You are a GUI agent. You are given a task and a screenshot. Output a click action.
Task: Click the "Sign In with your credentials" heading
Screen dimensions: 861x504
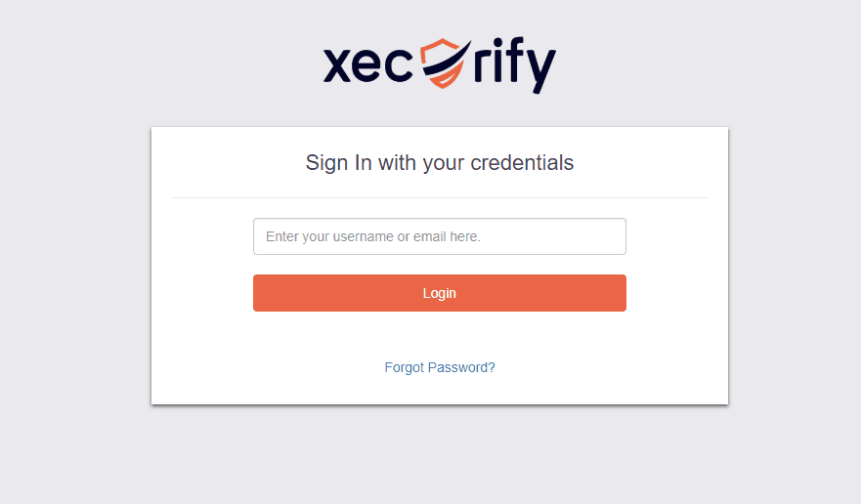tap(439, 162)
